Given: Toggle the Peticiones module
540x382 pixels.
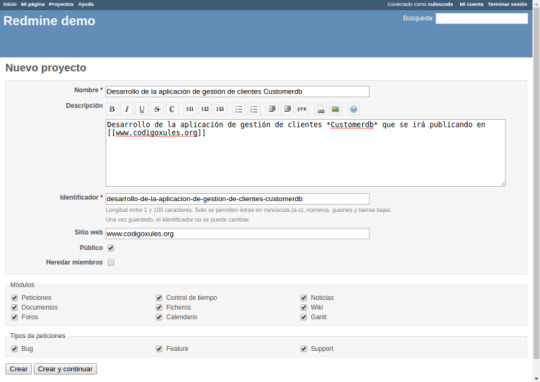Looking at the screenshot, I should click(14, 298).
